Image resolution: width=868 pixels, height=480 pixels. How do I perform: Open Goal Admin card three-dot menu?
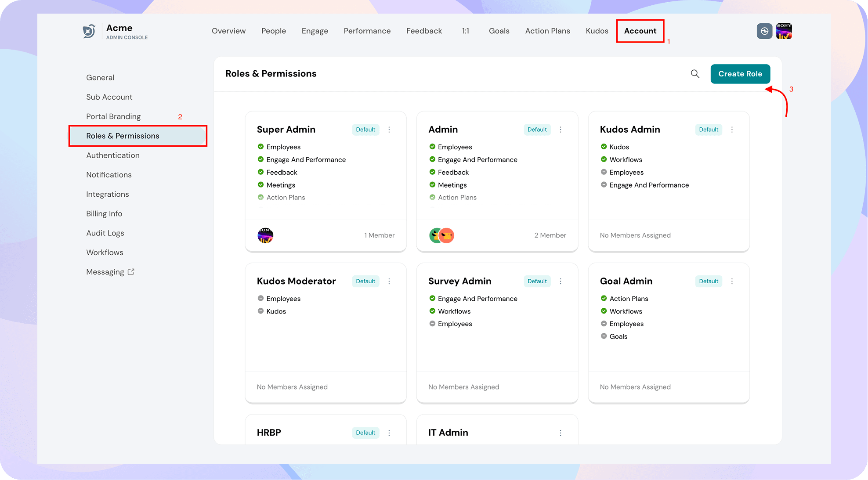point(732,281)
